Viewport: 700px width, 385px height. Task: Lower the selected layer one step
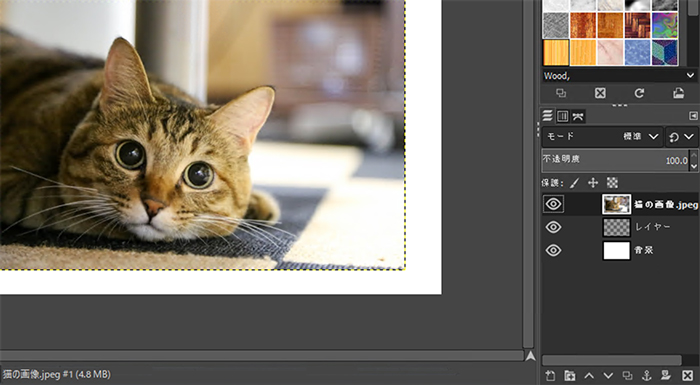point(608,376)
